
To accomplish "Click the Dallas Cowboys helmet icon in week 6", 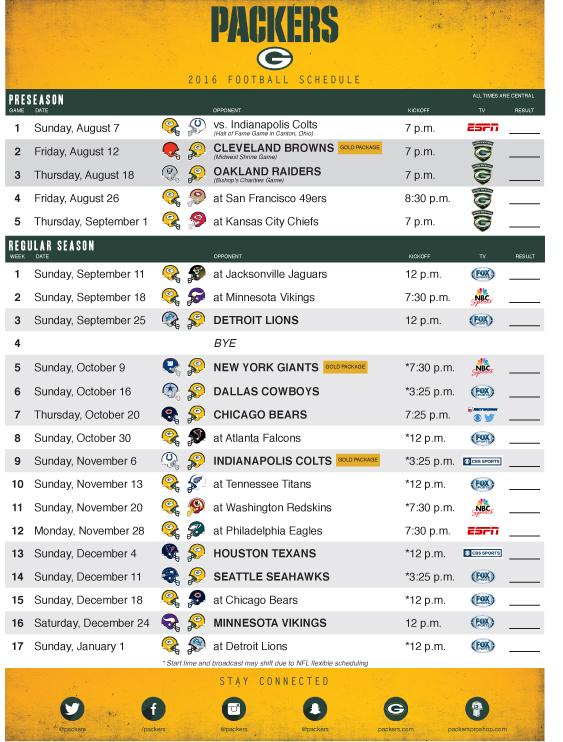I will [x=170, y=392].
